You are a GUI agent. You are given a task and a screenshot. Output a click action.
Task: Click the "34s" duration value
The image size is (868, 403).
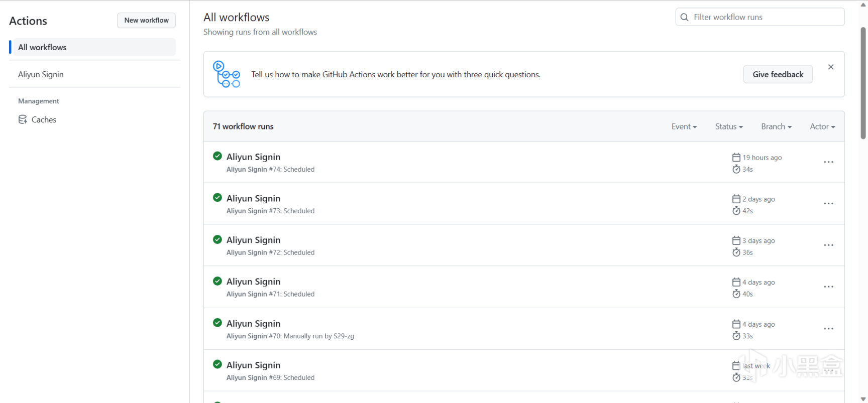click(748, 170)
